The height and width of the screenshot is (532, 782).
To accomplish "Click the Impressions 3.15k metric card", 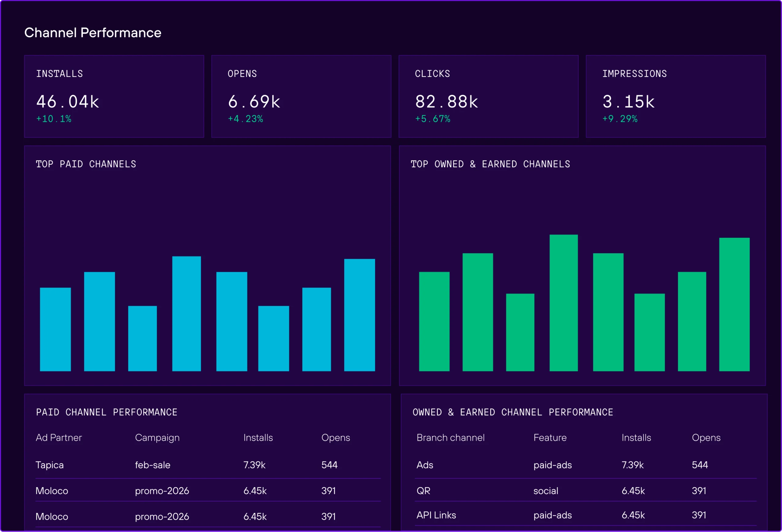I will coord(676,96).
